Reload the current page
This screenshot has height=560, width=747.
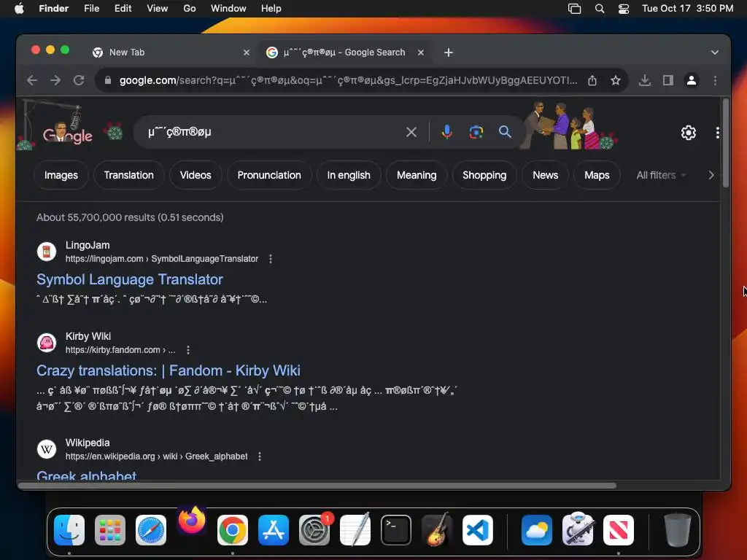79,80
